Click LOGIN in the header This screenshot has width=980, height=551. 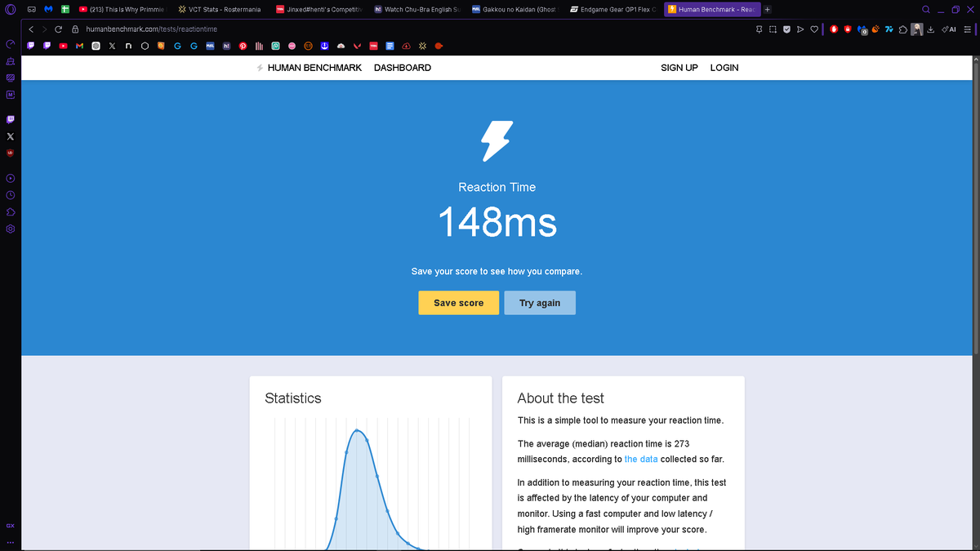coord(724,68)
